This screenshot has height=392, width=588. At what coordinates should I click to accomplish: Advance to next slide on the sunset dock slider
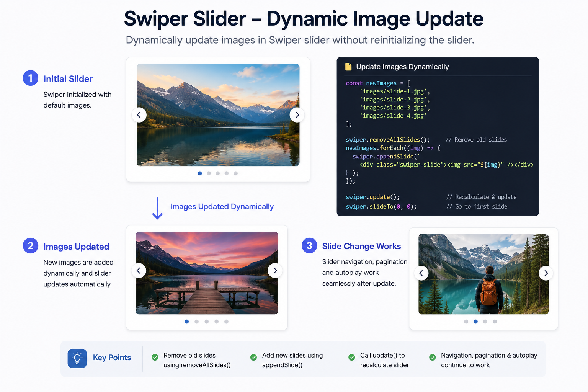[x=275, y=271]
